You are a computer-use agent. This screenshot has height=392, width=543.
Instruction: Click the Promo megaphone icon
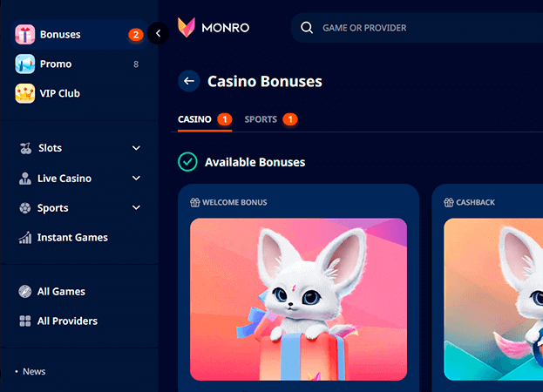click(25, 64)
